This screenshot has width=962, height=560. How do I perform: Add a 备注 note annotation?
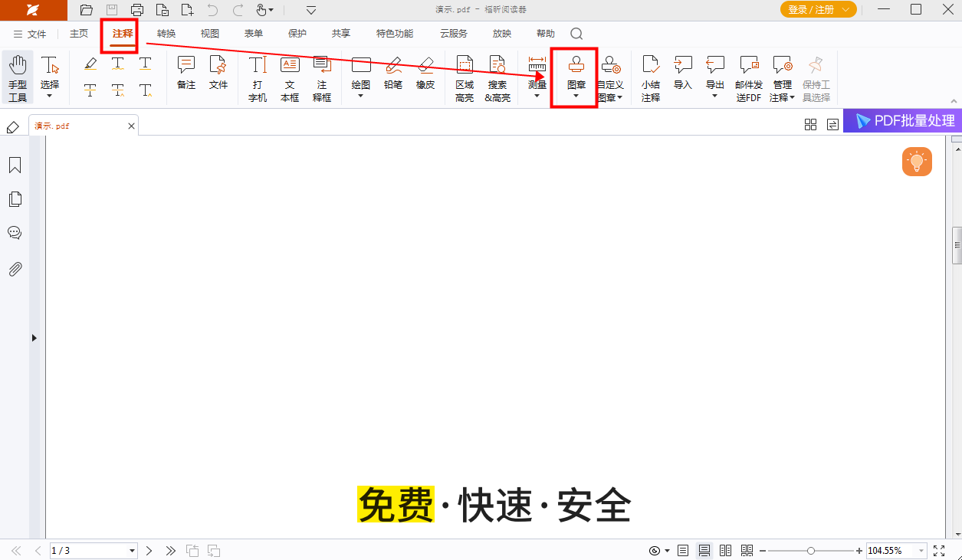186,73
